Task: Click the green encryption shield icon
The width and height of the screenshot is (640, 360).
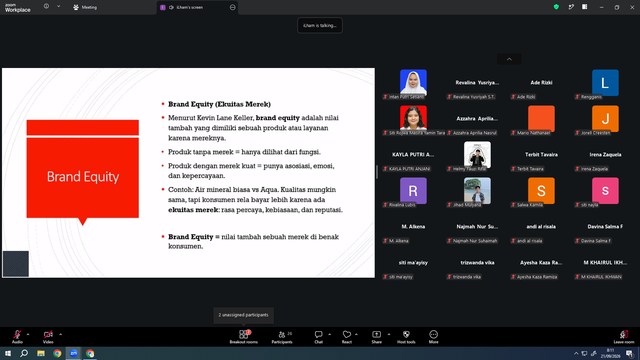Action: point(556,7)
